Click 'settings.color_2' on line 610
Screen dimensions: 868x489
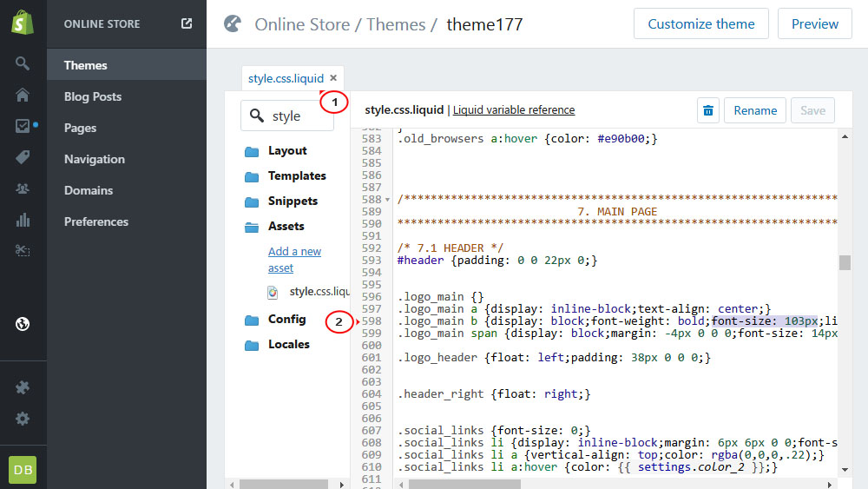coord(692,466)
